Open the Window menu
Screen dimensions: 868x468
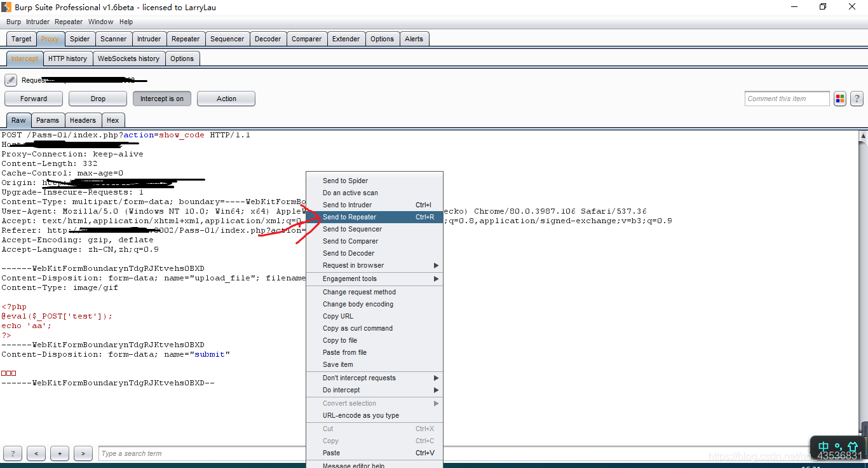pyautogui.click(x=101, y=22)
